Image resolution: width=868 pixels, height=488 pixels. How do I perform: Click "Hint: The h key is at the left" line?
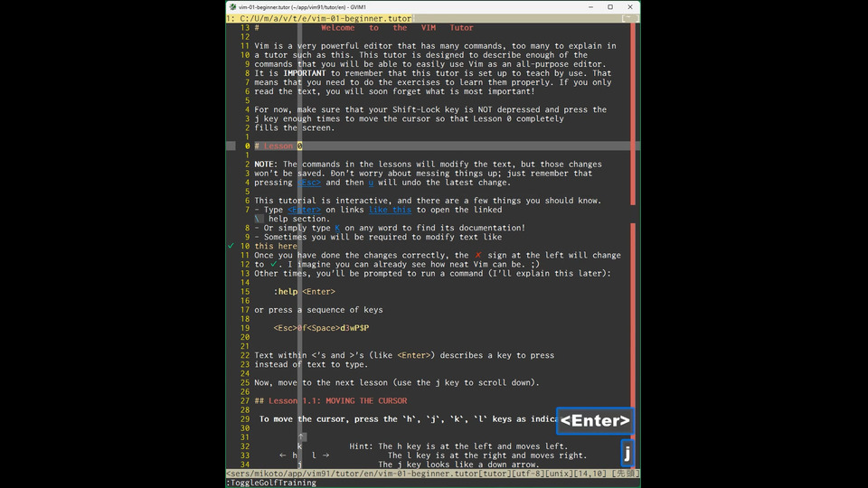458,446
